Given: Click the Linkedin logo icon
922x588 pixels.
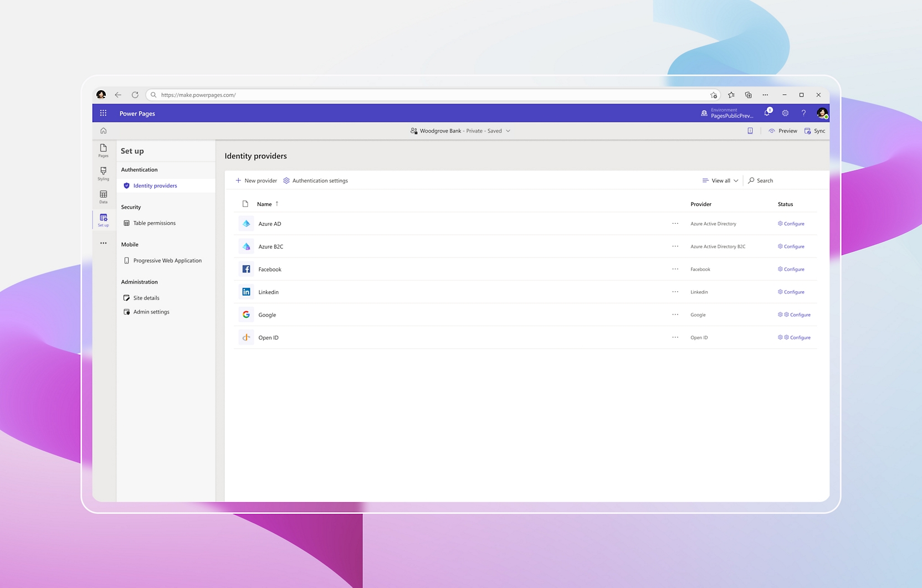Looking at the screenshot, I should coord(246,292).
